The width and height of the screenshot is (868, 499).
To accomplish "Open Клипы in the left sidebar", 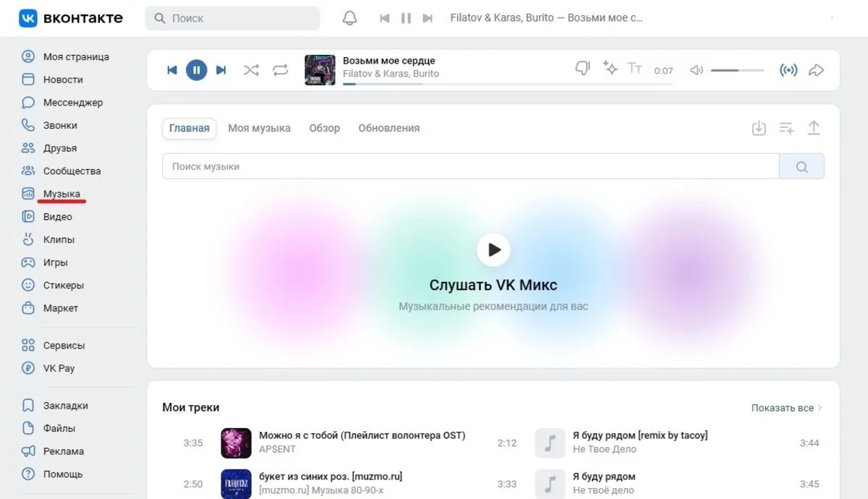I will pos(59,239).
